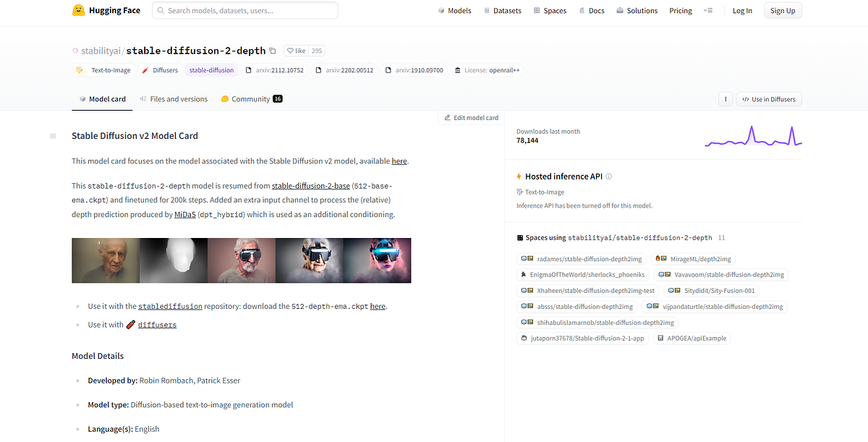Open the arxiv:1910.09700 tag
Screen dimensions: 868x442
tap(414, 70)
